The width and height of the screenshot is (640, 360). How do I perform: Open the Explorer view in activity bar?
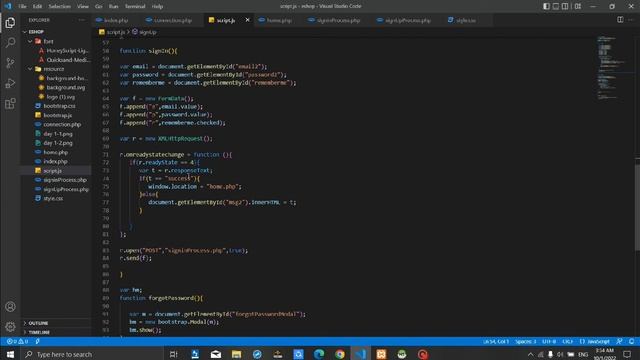coord(11,23)
